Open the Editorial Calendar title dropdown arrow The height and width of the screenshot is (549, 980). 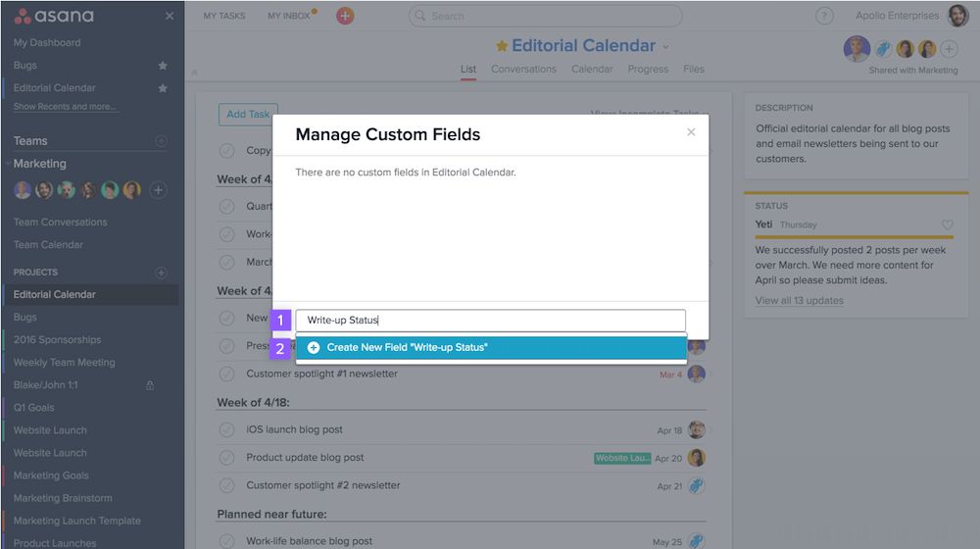pos(666,47)
